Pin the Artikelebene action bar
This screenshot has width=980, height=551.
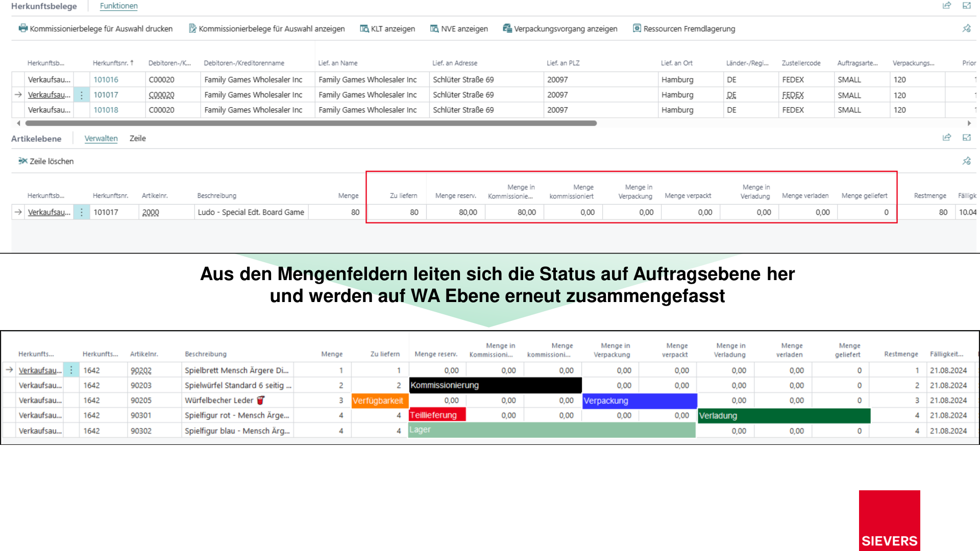[967, 161]
